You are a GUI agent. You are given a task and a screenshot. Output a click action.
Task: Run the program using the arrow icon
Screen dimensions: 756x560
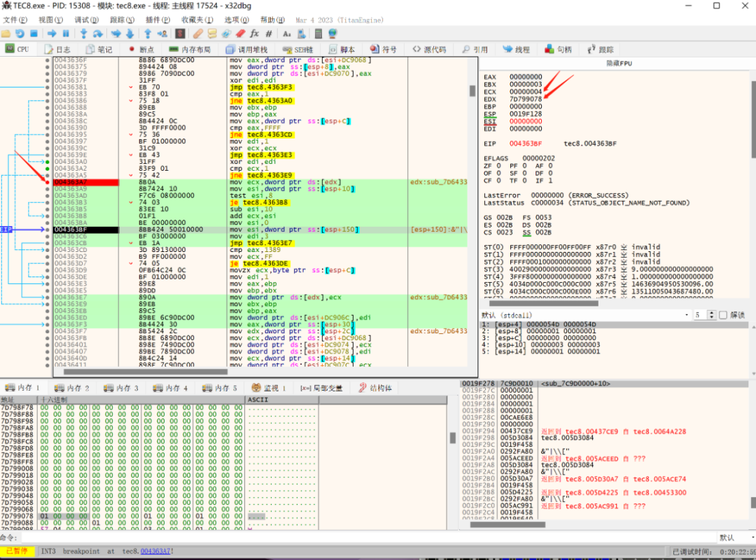pyautogui.click(x=52, y=34)
